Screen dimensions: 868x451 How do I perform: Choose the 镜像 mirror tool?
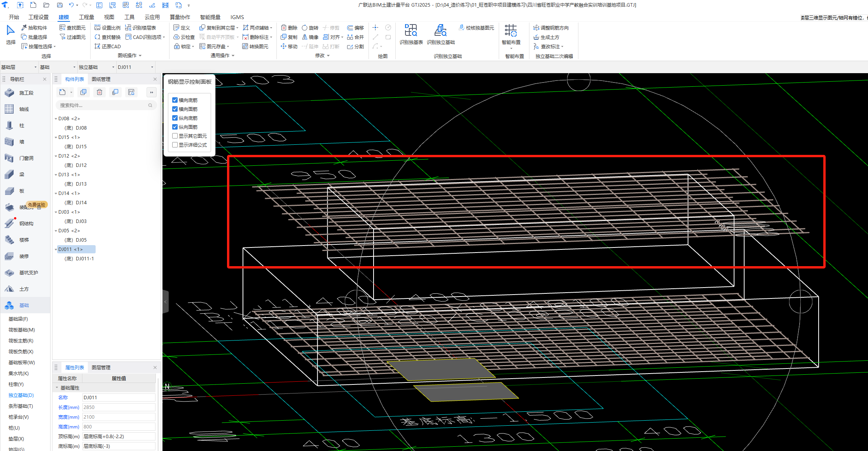point(310,37)
